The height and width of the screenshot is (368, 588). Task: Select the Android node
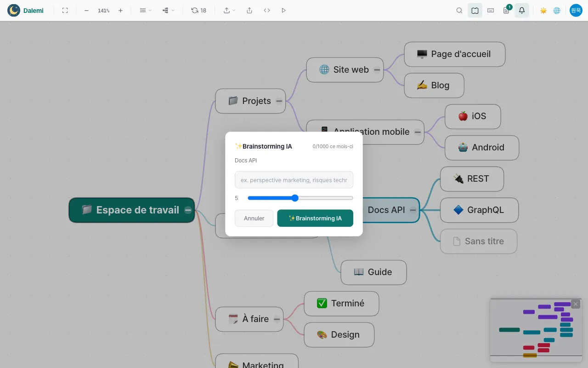[x=482, y=148]
